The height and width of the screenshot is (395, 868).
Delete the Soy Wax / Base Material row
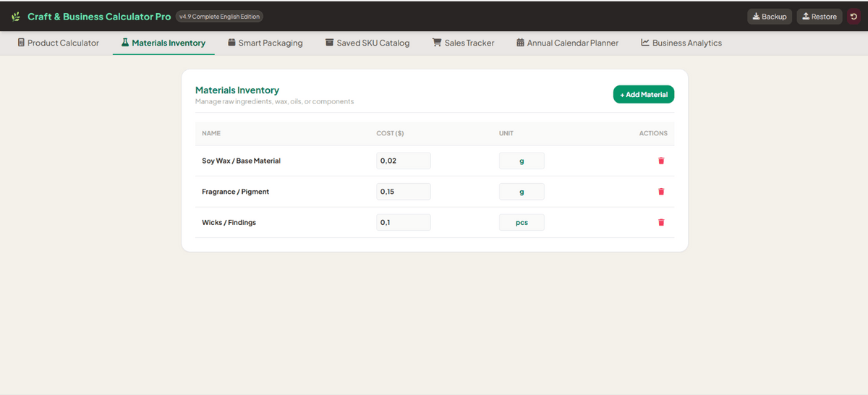(x=661, y=161)
